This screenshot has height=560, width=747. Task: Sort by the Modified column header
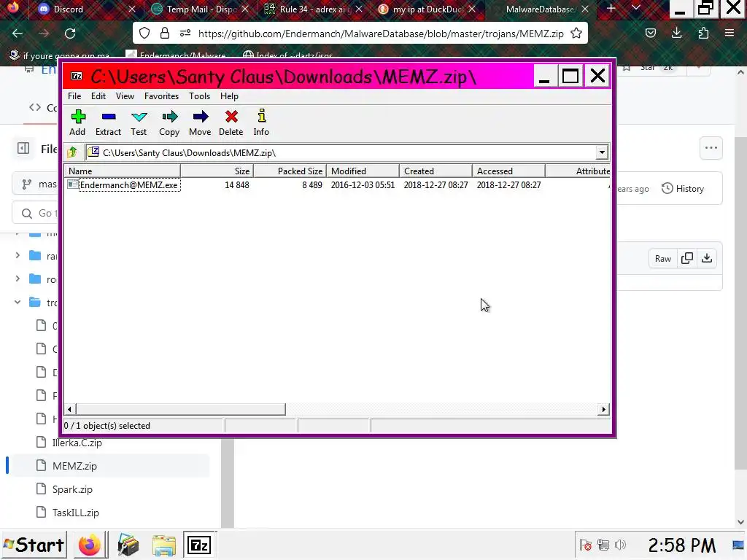click(363, 171)
